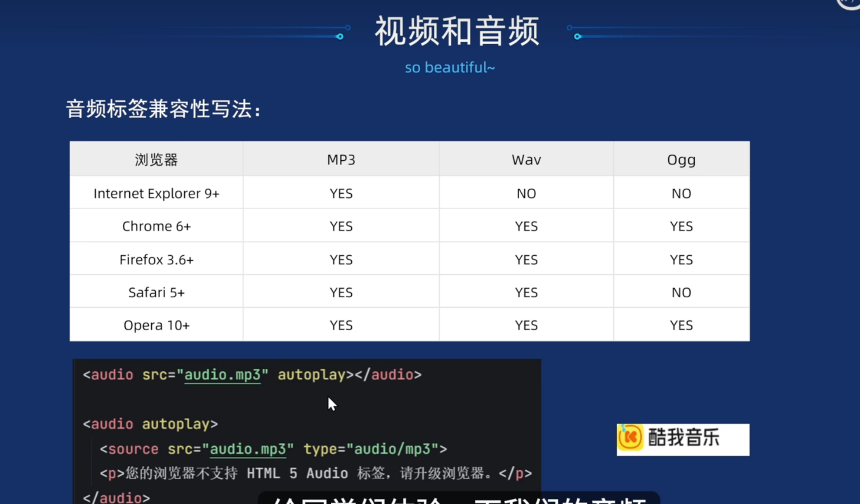Click the so beautiful~ subtitle text
Viewport: 860px width, 504px height.
(450, 68)
